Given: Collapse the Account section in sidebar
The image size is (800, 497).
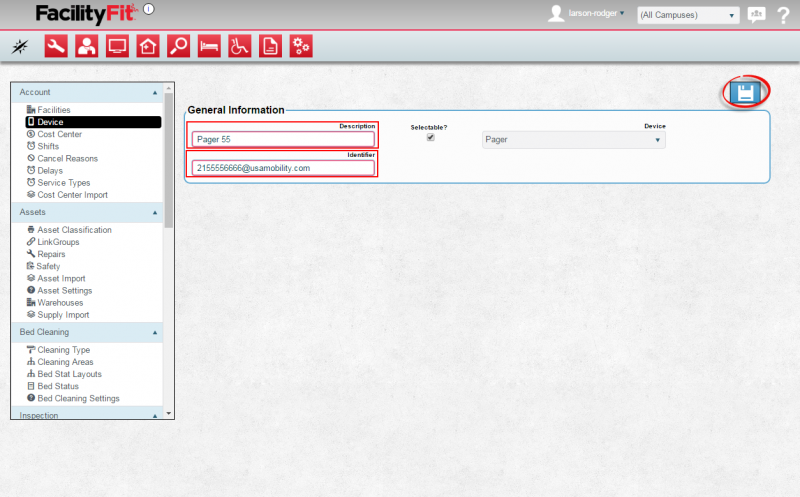Looking at the screenshot, I should 155,92.
